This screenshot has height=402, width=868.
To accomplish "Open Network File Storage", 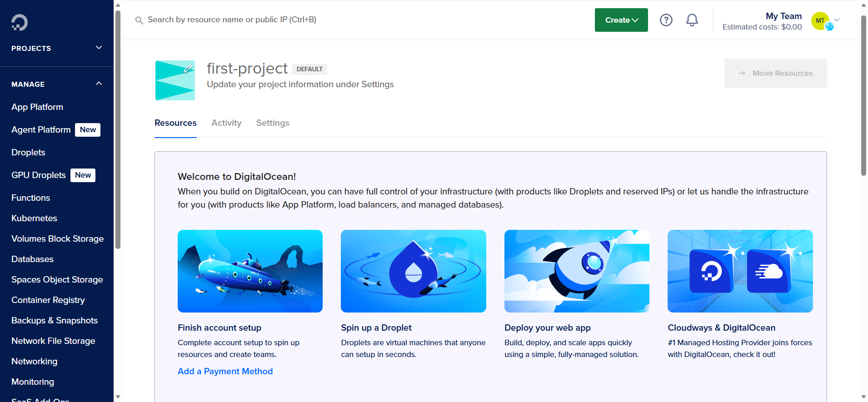I will pos(53,341).
